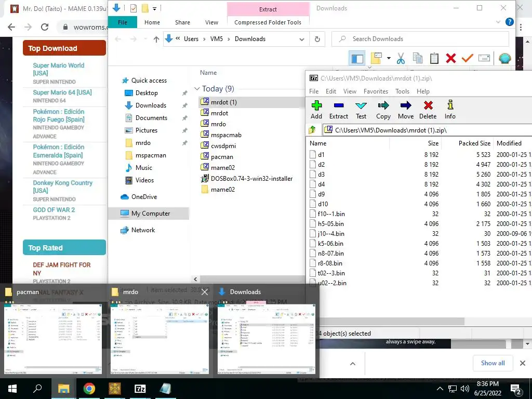
Task: Select the mspacmab zip file
Action: (226, 135)
